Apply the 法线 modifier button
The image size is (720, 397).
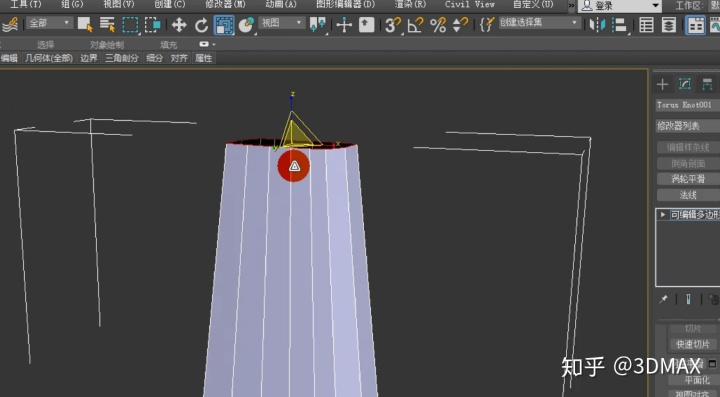coord(688,195)
